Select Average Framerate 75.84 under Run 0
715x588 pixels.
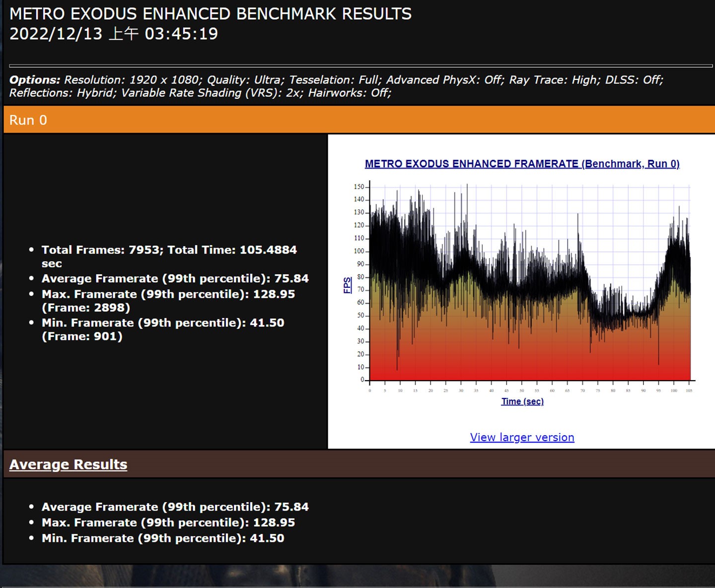[x=175, y=278]
